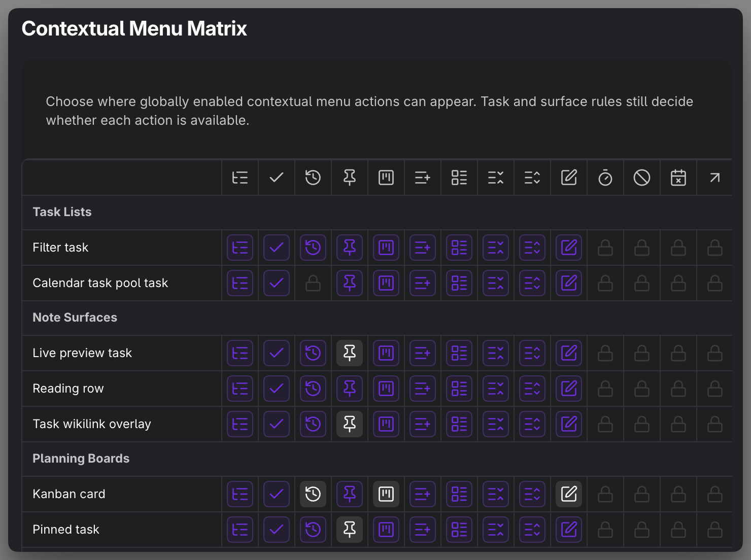This screenshot has height=560, width=751.
Task: Click the locked ban cell for Calendar task pool task
Action: tap(642, 283)
